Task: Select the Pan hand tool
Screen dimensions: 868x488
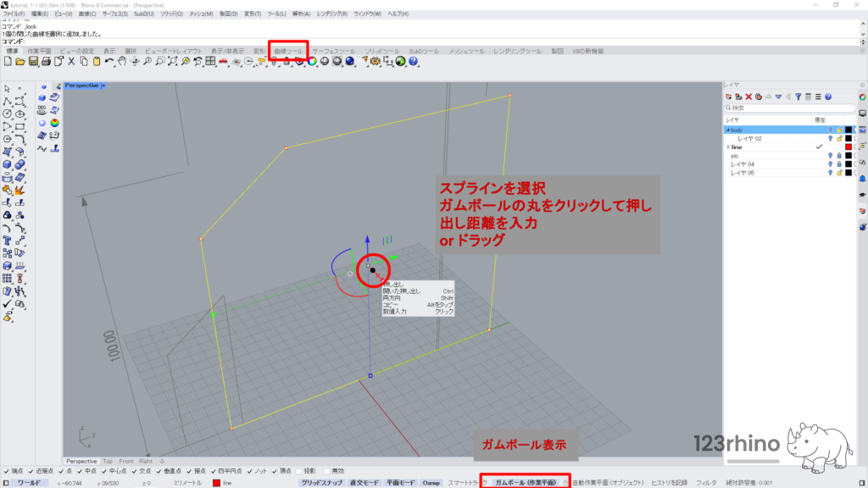Action: [122, 61]
